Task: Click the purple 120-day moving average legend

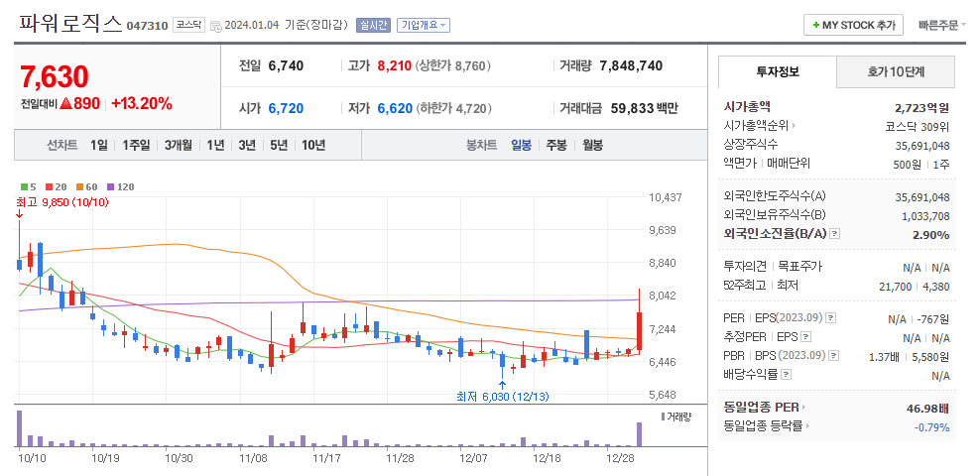Action: (x=121, y=186)
